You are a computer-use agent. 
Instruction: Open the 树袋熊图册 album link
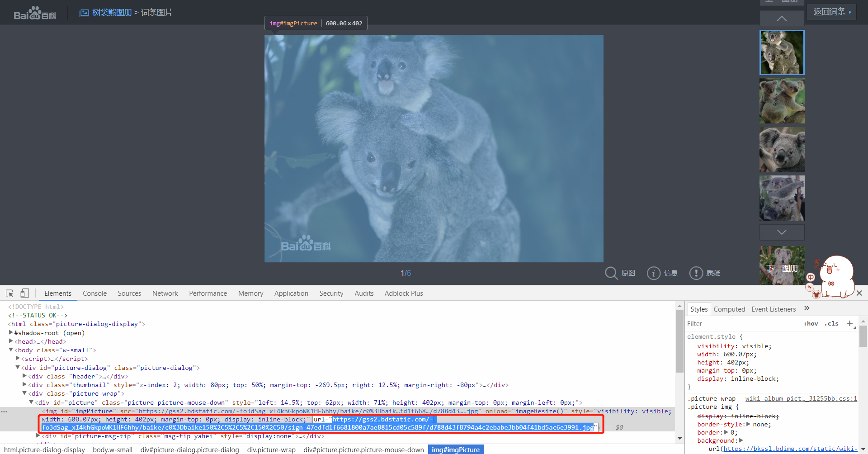(x=112, y=13)
